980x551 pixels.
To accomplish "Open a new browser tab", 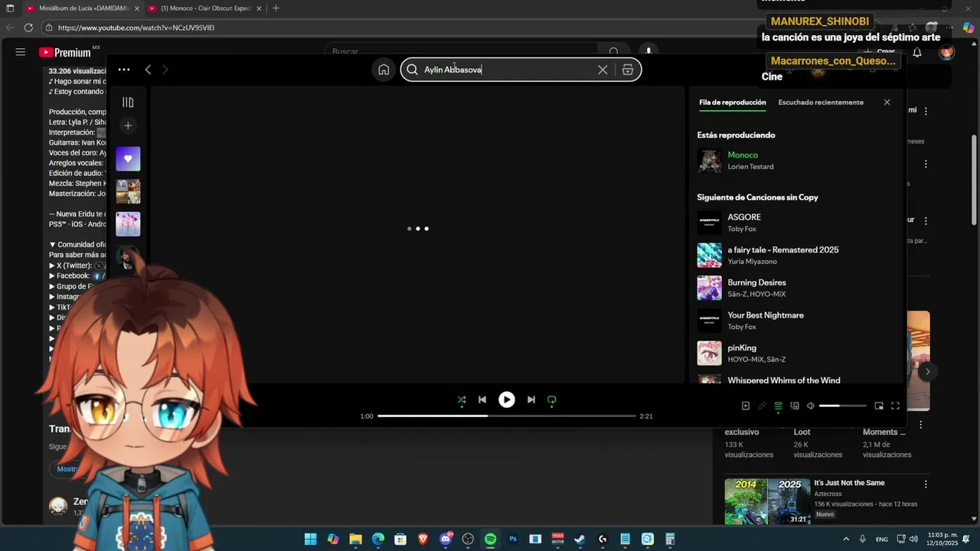I will pyautogui.click(x=276, y=8).
